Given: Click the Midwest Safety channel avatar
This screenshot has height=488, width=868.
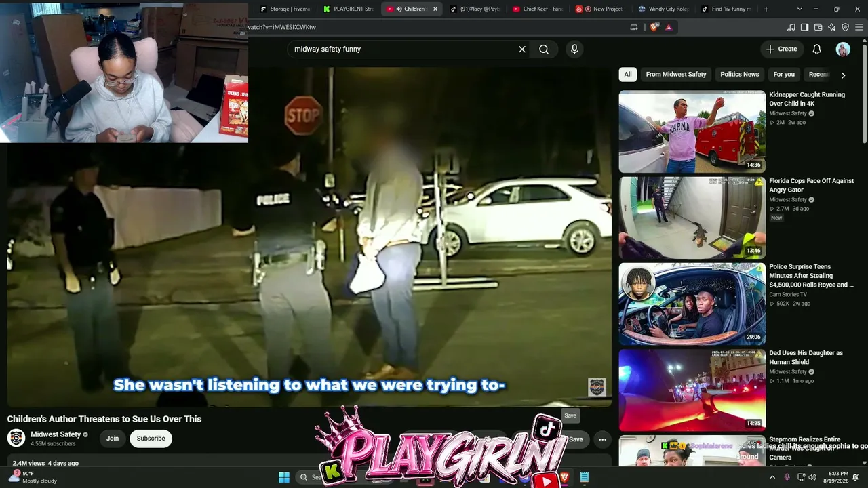Looking at the screenshot, I should pos(16,438).
